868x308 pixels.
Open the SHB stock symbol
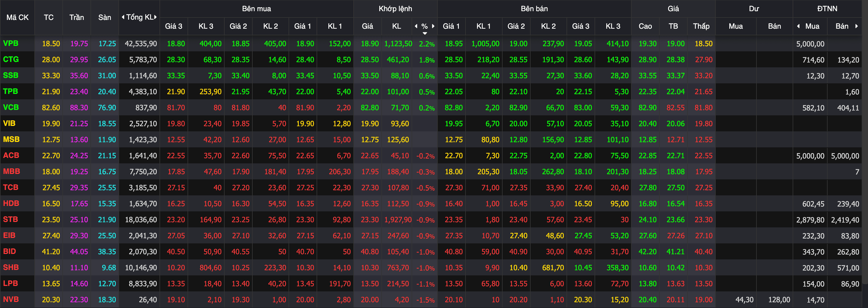pos(11,268)
